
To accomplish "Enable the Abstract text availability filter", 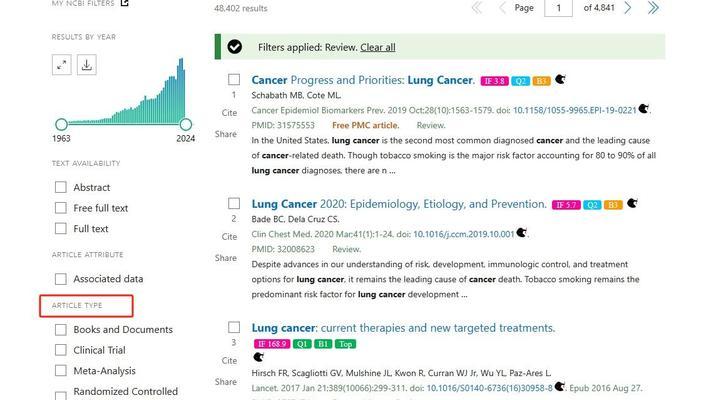I will coord(61,187).
